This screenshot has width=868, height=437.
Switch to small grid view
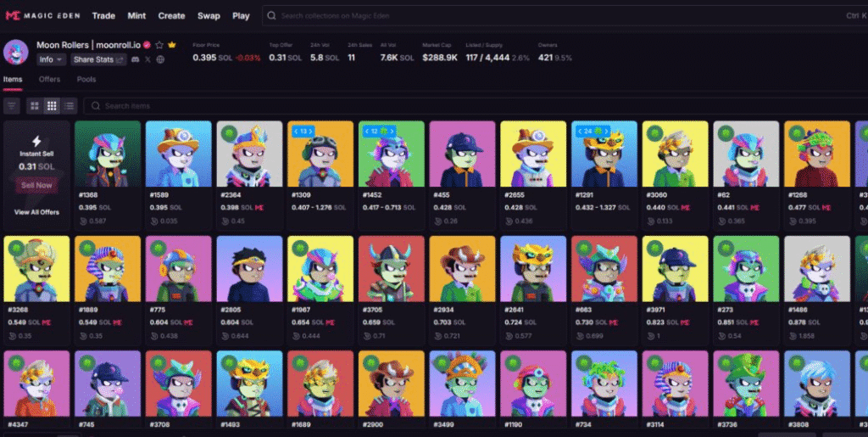(x=52, y=106)
